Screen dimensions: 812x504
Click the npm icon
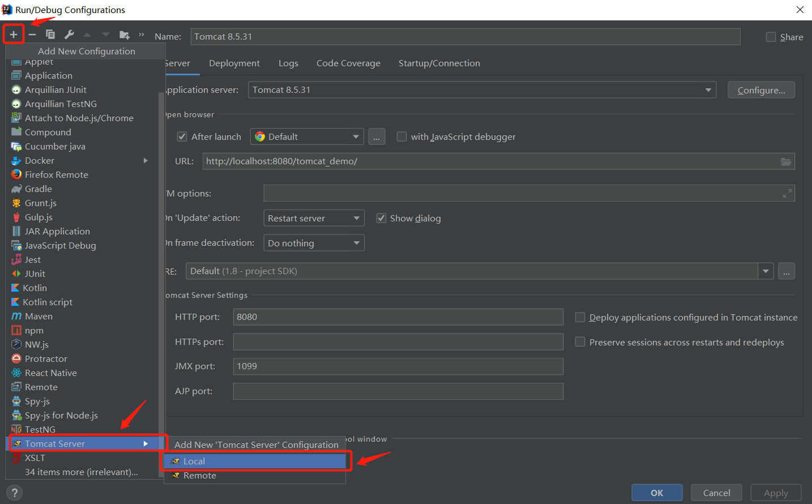click(x=16, y=331)
